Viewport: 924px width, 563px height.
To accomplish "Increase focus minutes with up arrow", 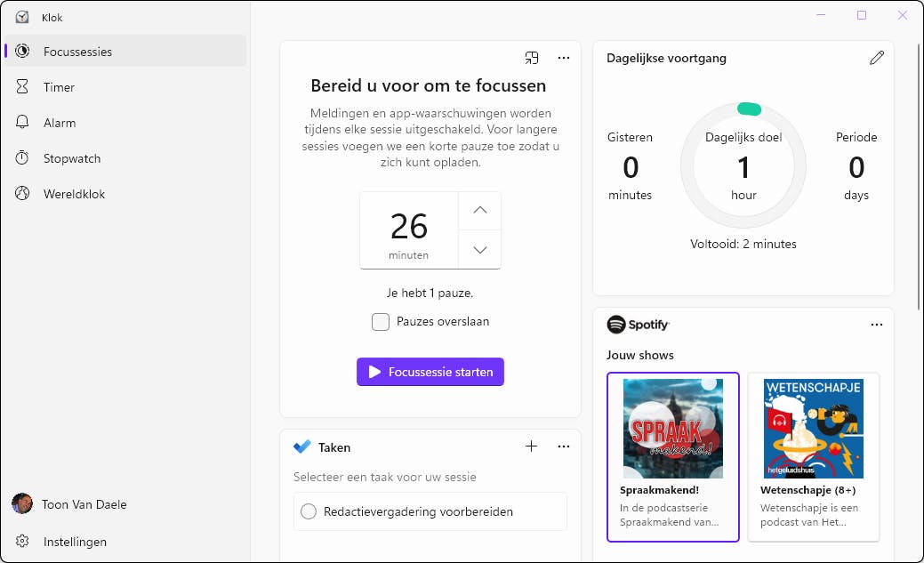I will click(480, 210).
